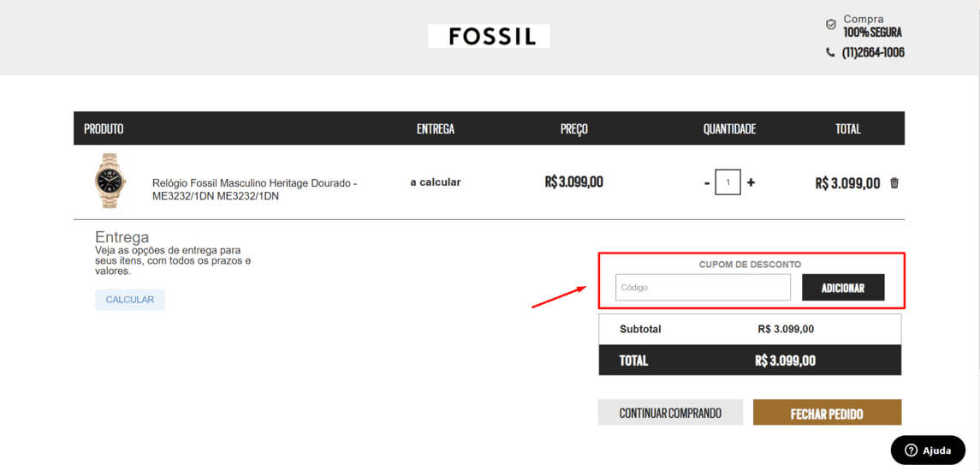Click the PREÇO column header
Viewport: 980px width, 471px height.
tap(573, 128)
